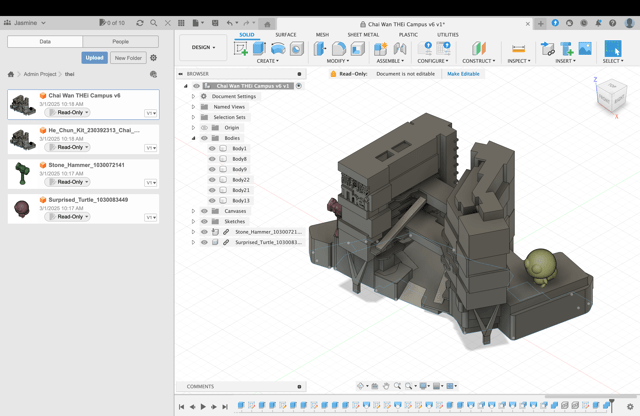Click the refresh data panel icon
The height and width of the screenshot is (416, 640).
tap(140, 23)
